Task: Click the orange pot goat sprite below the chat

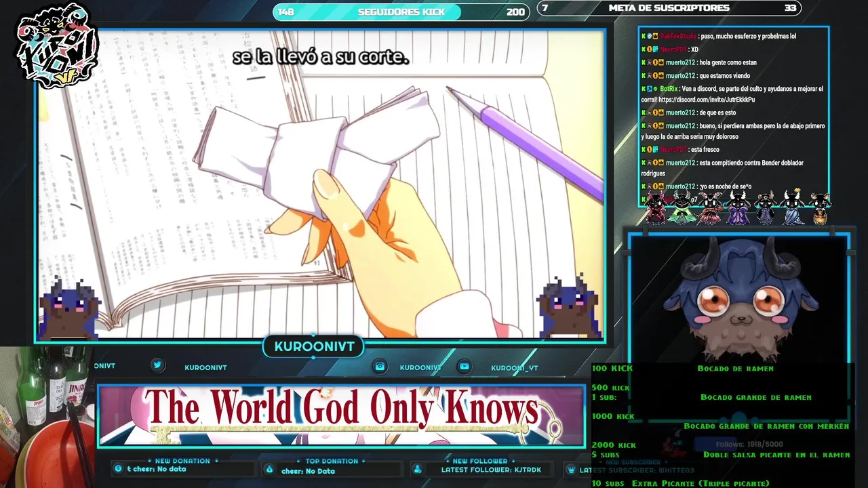Action: point(820,209)
